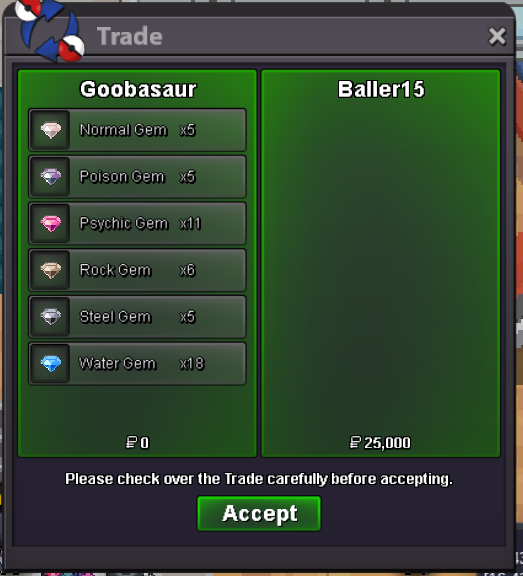Click the blue Water Gem icon
The width and height of the screenshot is (523, 576).
click(51, 363)
